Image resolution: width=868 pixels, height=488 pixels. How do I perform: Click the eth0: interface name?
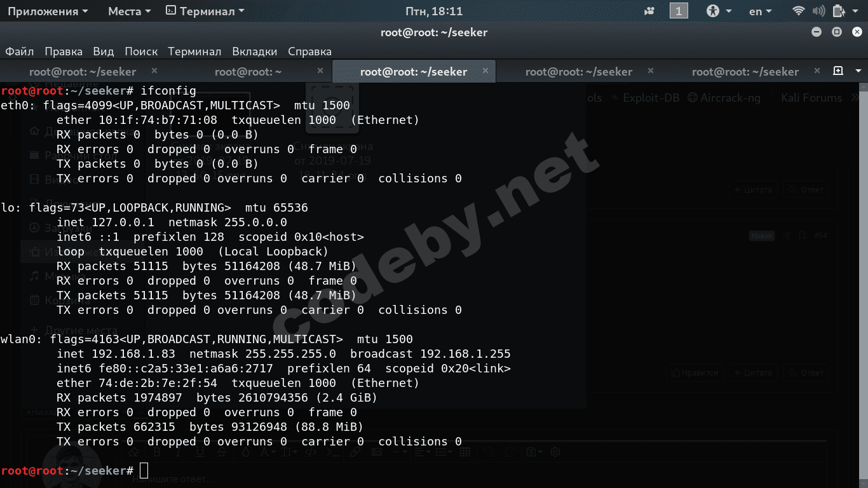click(x=18, y=105)
